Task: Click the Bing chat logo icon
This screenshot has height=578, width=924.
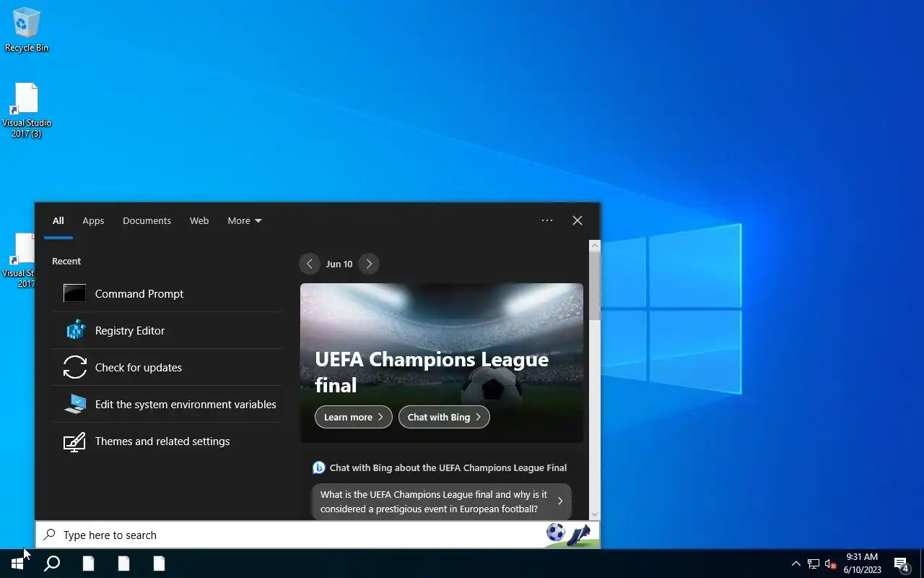Action: (318, 467)
